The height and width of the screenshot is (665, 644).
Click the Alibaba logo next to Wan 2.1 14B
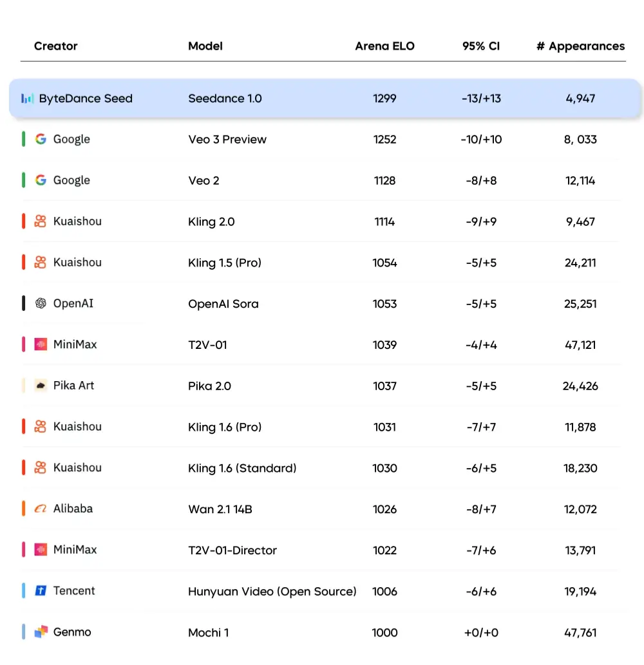click(x=40, y=509)
